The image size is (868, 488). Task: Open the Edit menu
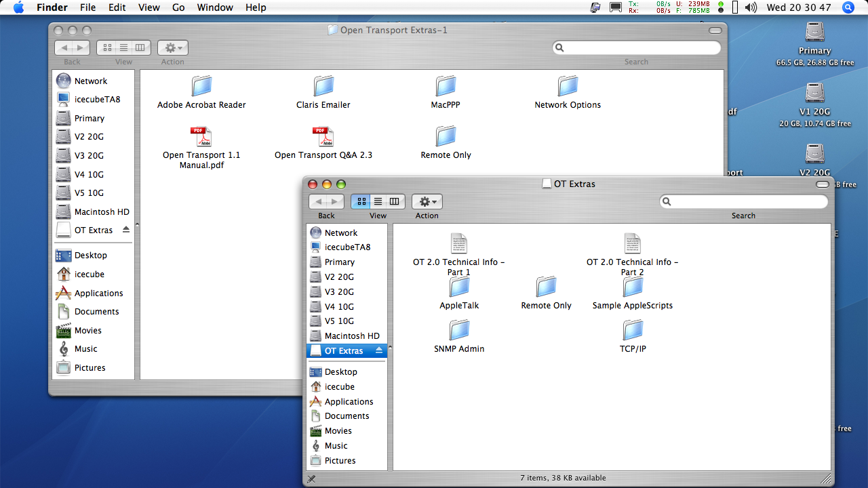tap(117, 7)
